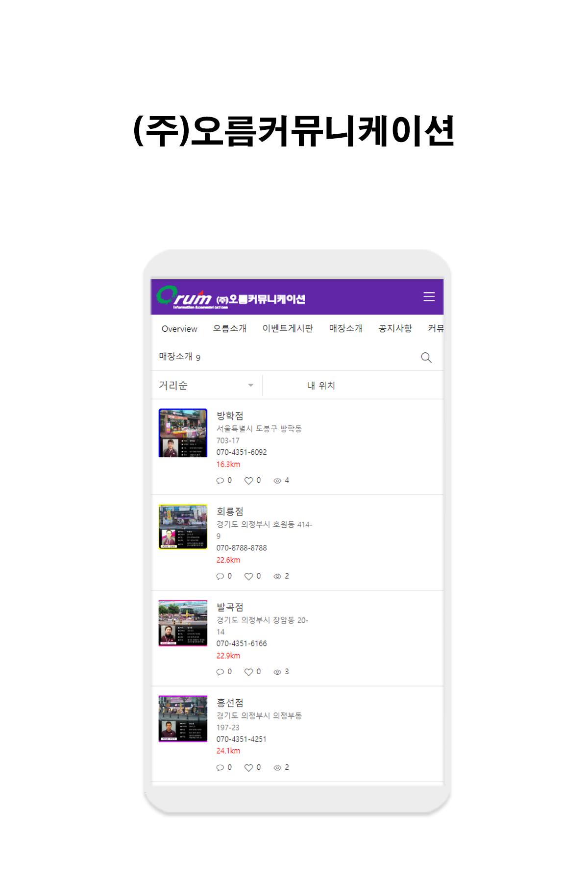Screen dimensions: 588x882
Task: Click the address 서울특별시 도봉구 방학동
Action: 259,429
